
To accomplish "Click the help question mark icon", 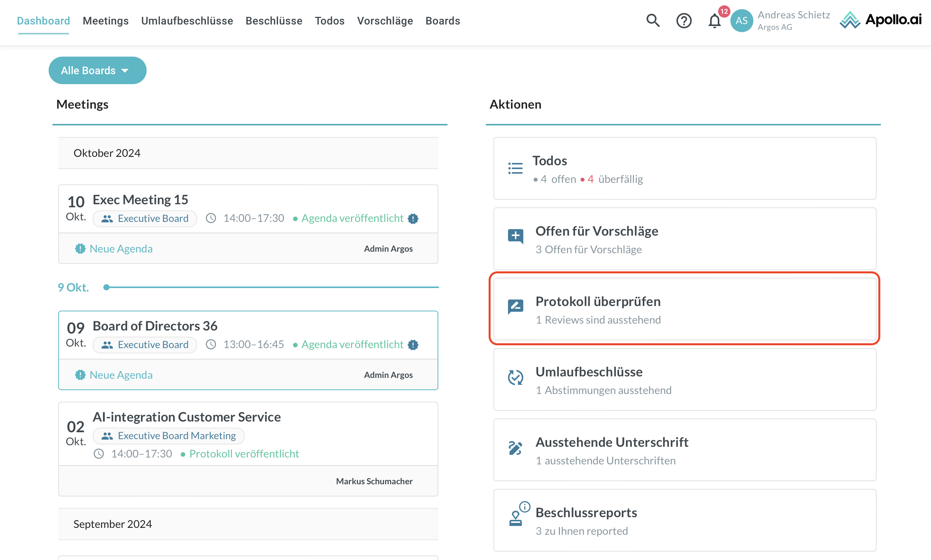I will (x=684, y=21).
